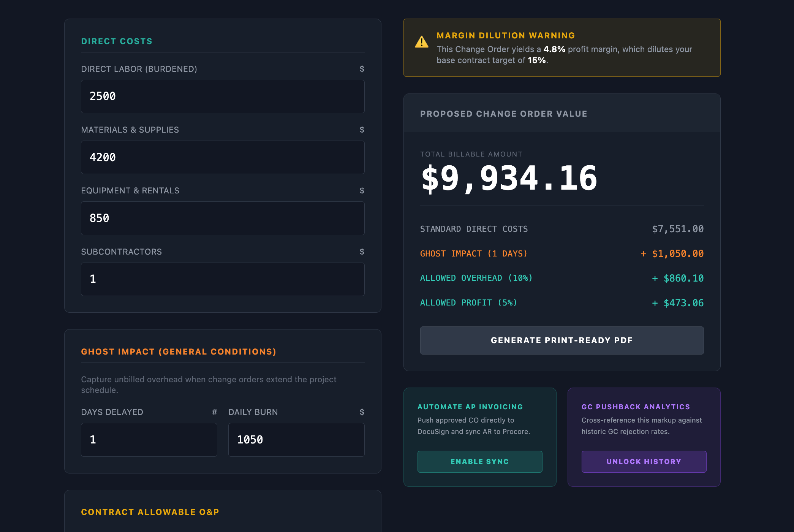This screenshot has width=794, height=532.
Task: Click the Total Billable Amount caption
Action: (x=471, y=154)
